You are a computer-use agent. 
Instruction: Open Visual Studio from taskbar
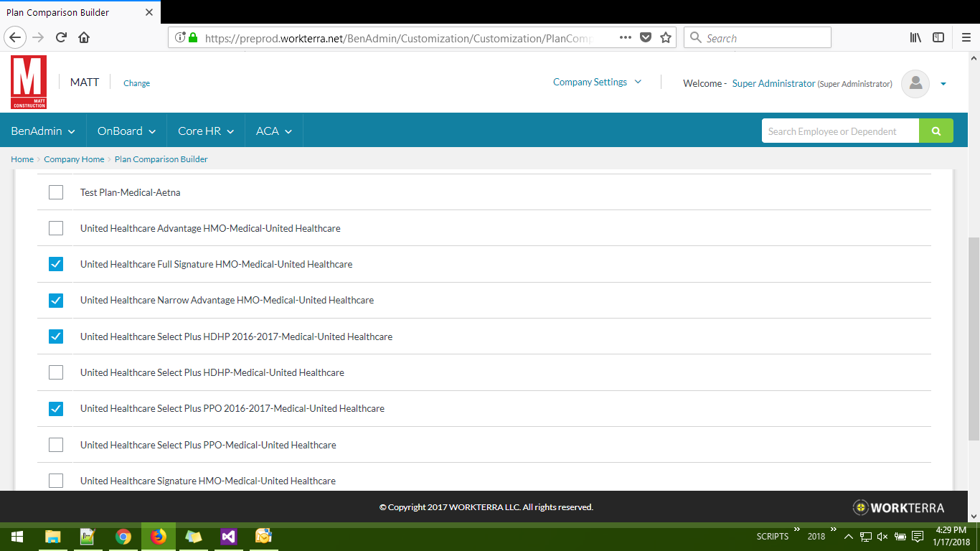pyautogui.click(x=229, y=537)
